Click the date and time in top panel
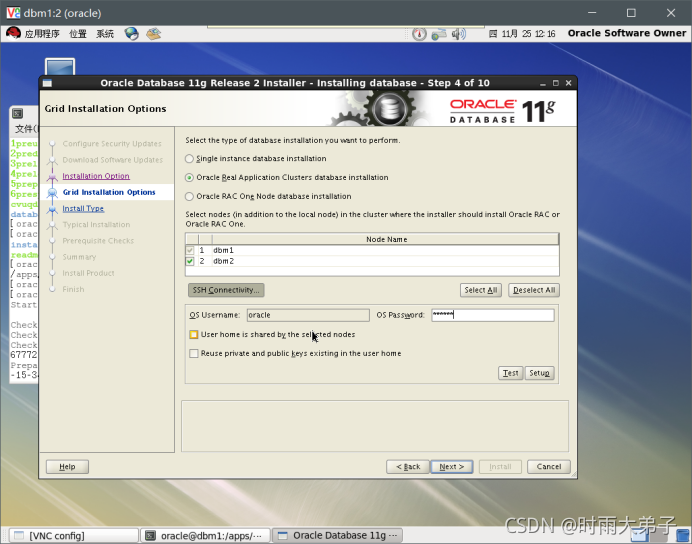The image size is (692, 544). point(522,34)
